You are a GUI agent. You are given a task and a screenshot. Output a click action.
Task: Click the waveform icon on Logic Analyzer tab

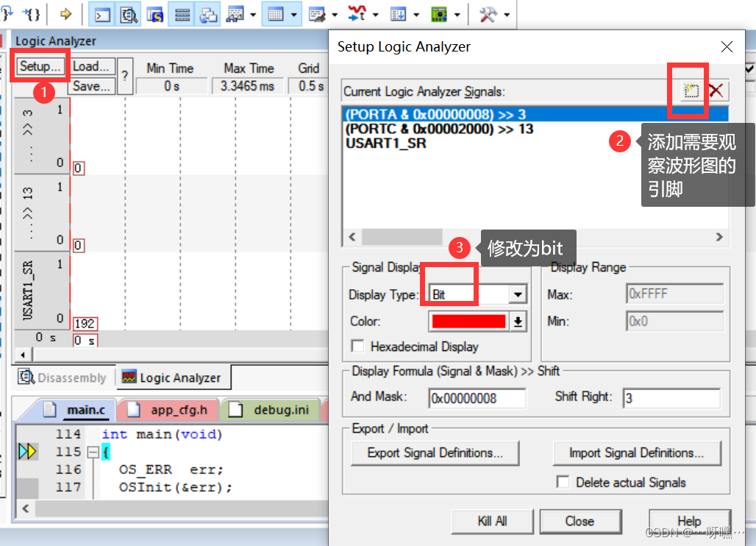129,377
